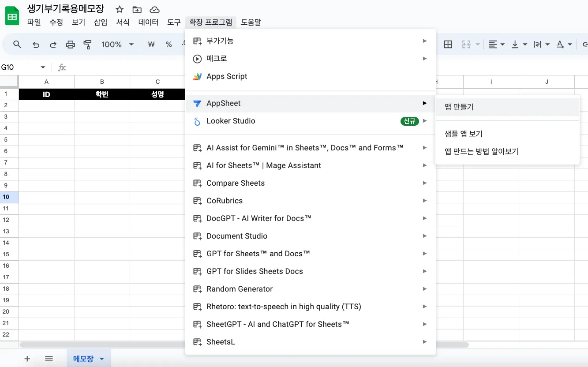Select AI for Sheets Mage Assistant

click(x=311, y=165)
